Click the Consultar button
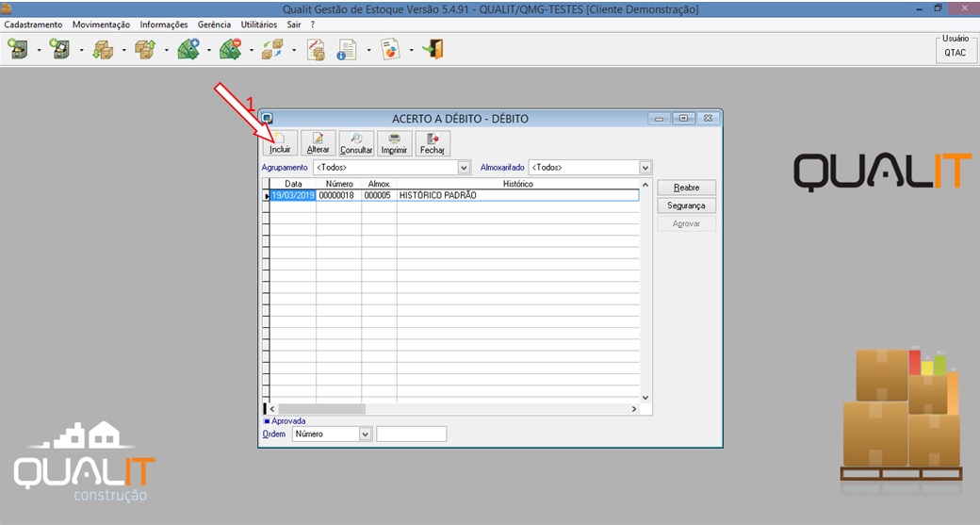 tap(356, 143)
